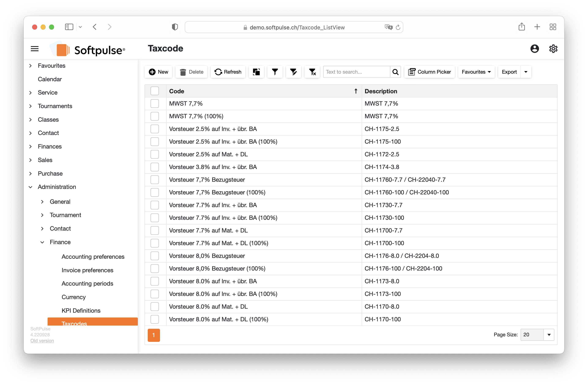Open Currency in the sidebar
The height and width of the screenshot is (385, 588).
pos(74,297)
